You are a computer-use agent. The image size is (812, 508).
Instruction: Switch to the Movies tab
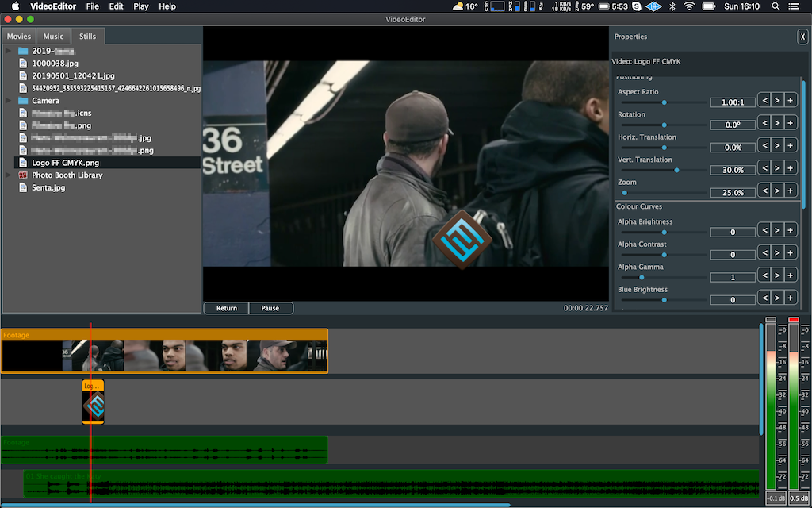click(19, 37)
